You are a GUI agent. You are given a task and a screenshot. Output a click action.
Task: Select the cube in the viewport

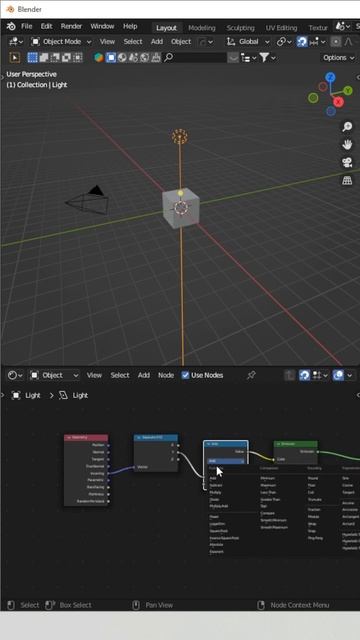coord(181,208)
